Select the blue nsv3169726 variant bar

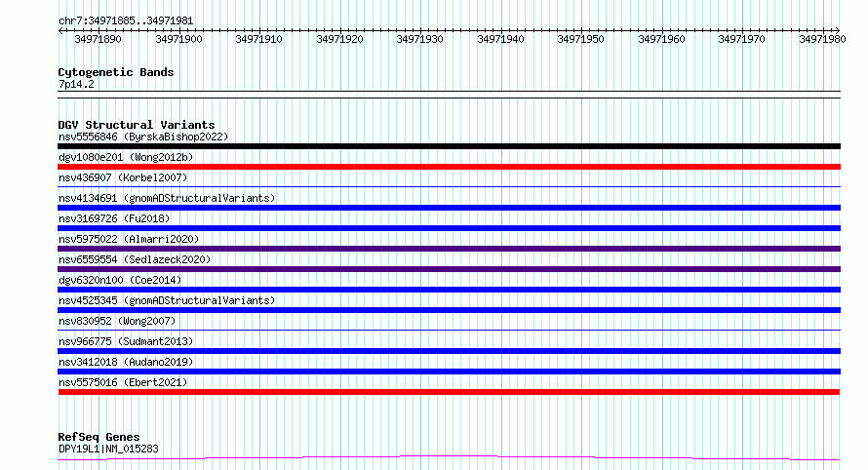coord(449,228)
